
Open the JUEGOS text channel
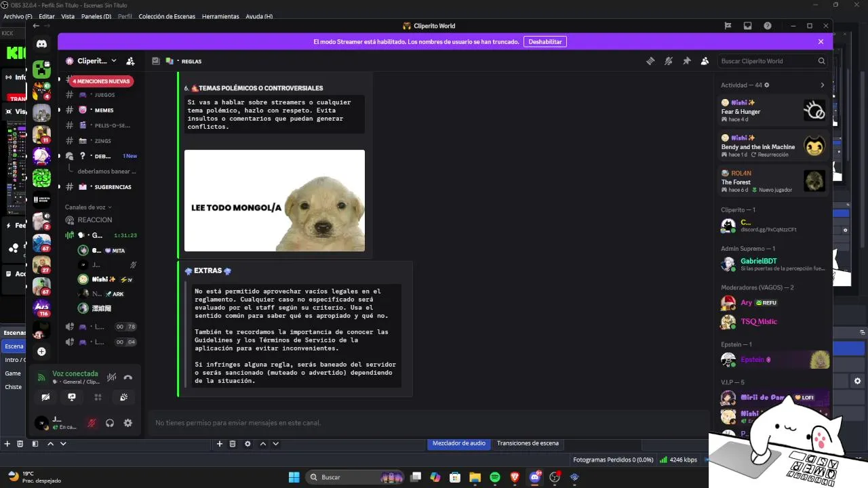pyautogui.click(x=100, y=95)
